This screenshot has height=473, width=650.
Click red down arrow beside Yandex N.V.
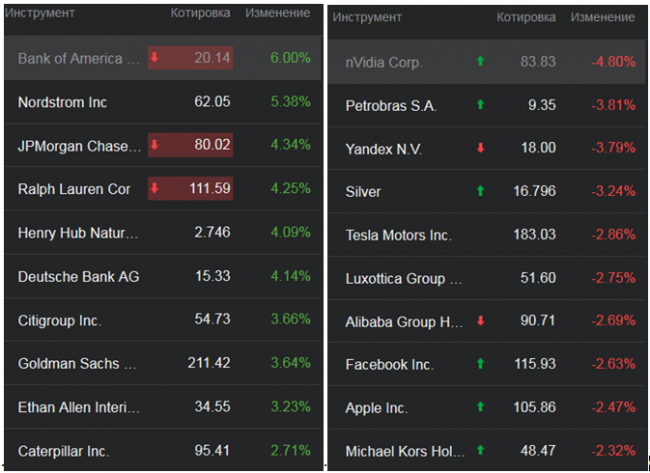pos(480,148)
